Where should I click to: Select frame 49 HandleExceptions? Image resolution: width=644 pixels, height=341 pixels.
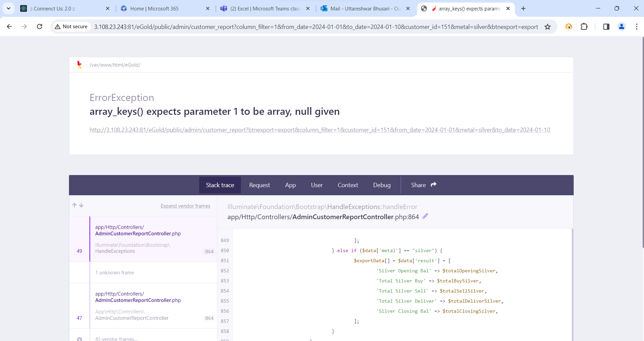143,239
